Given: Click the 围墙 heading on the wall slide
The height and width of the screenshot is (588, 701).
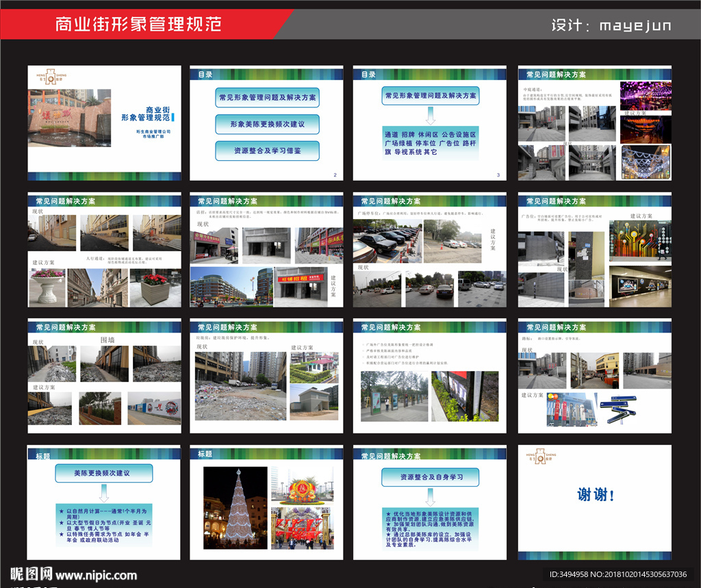Looking at the screenshot, I should pyautogui.click(x=107, y=340).
